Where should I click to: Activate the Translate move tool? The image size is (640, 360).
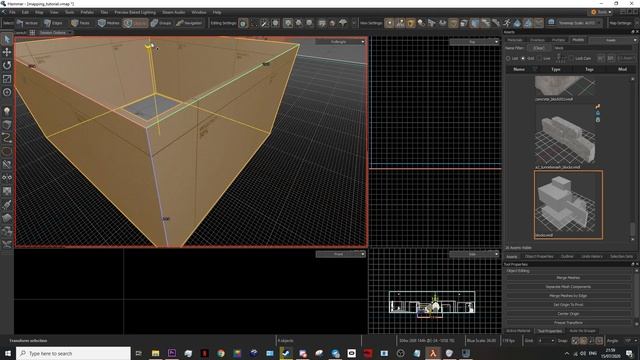(7, 52)
